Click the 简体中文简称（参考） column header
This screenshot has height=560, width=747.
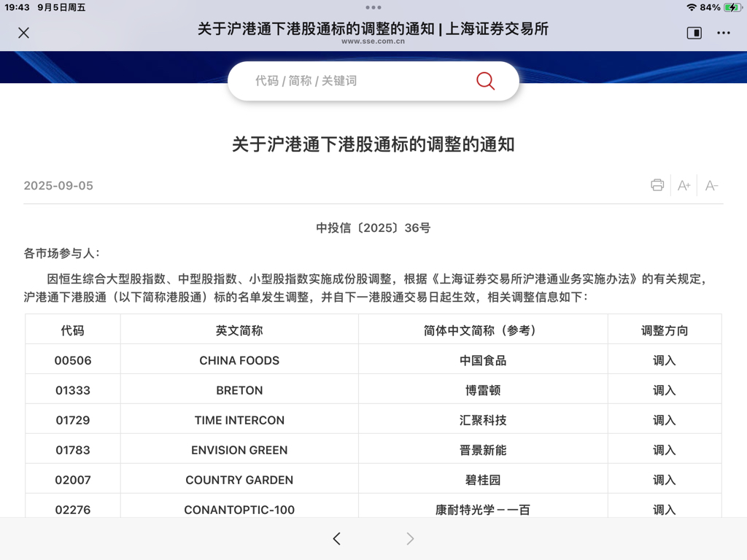point(483,330)
